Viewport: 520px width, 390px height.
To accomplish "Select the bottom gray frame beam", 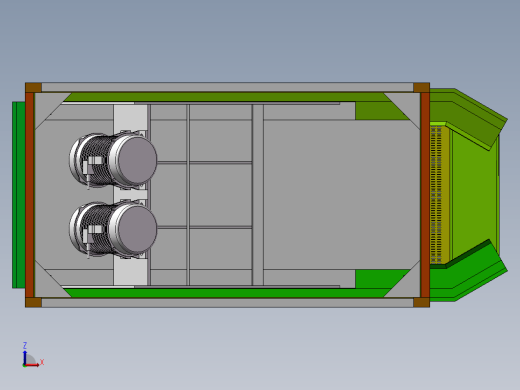I will tap(227, 303).
